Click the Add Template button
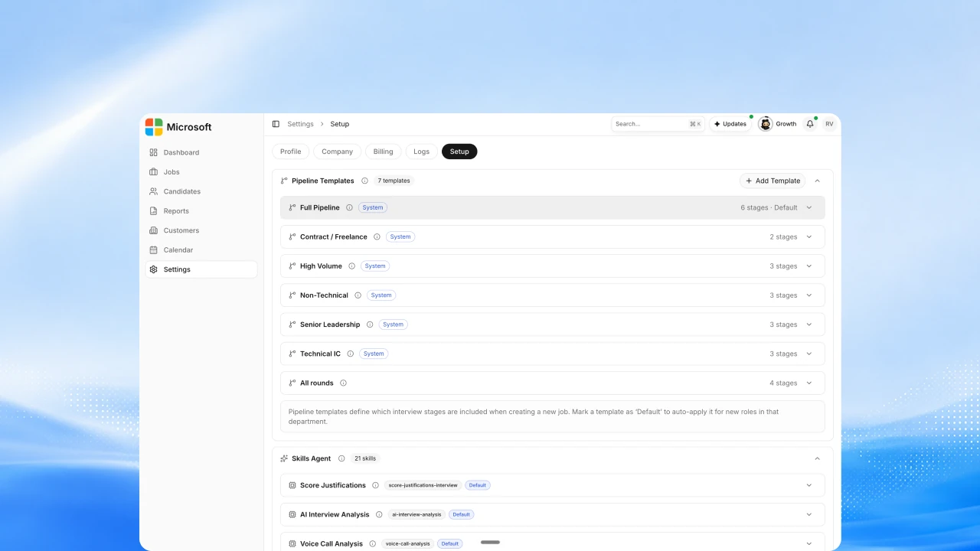980x551 pixels. [x=773, y=181]
